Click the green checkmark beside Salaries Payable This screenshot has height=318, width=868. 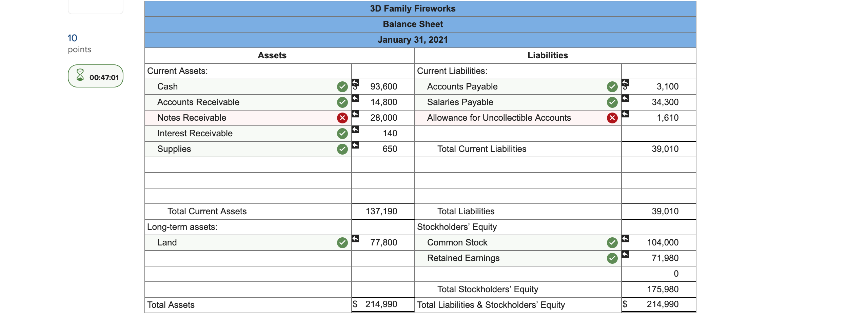click(612, 102)
